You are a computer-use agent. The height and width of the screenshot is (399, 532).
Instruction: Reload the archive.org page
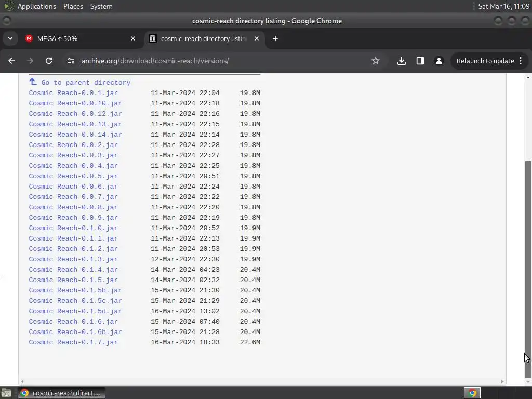[49, 61]
